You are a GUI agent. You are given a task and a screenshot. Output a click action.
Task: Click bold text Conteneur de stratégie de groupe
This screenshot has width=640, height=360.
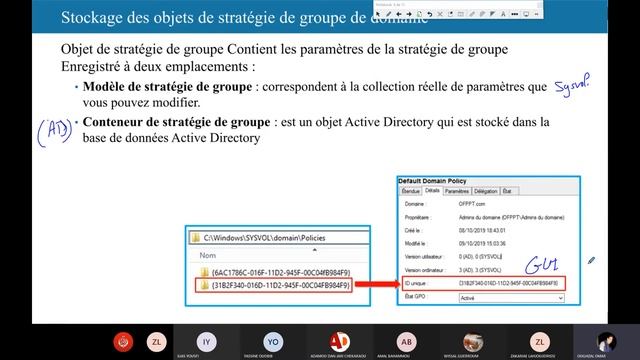point(176,122)
